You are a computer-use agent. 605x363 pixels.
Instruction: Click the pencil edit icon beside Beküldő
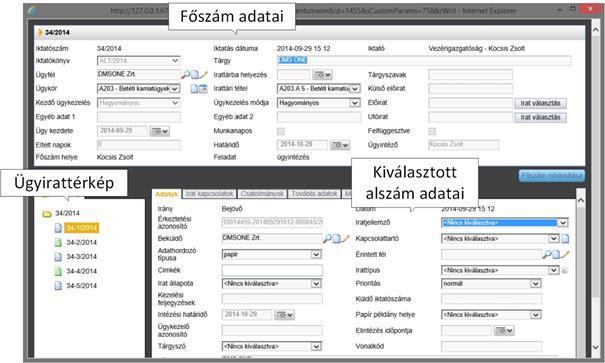tap(345, 238)
